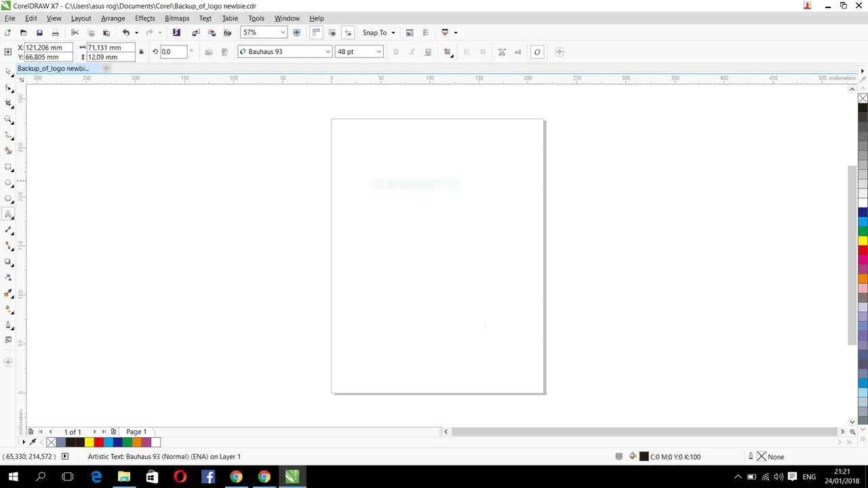Click the Import icon in toolbar
The width and height of the screenshot is (868, 488).
196,33
